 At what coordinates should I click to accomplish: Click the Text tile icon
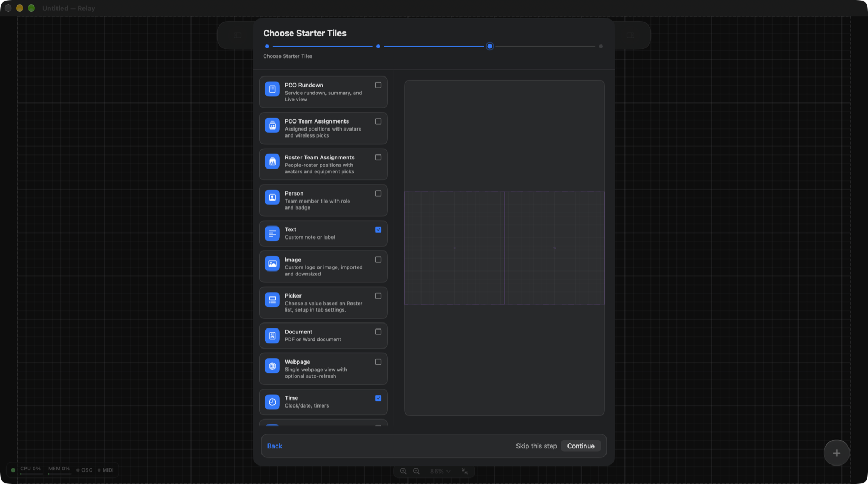click(272, 234)
